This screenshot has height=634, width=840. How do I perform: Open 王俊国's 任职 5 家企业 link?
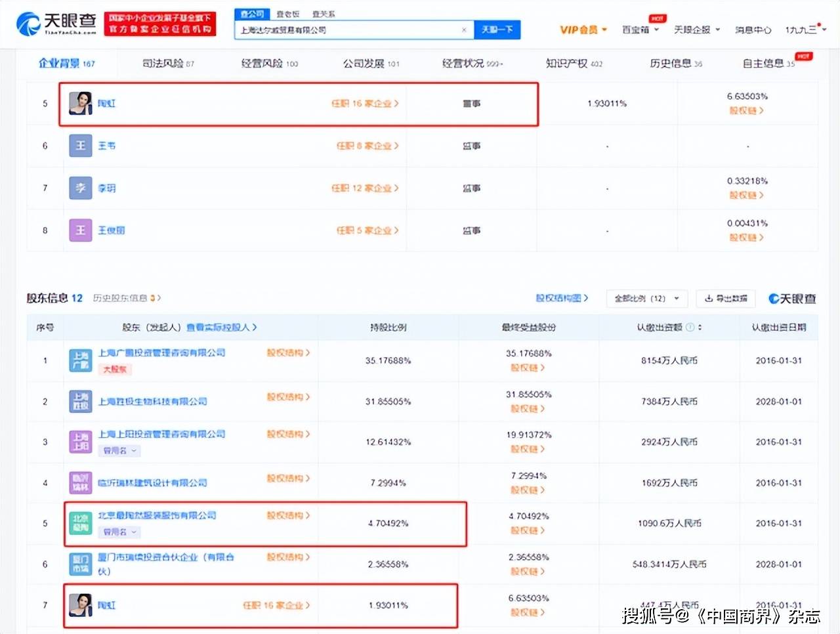(x=367, y=230)
